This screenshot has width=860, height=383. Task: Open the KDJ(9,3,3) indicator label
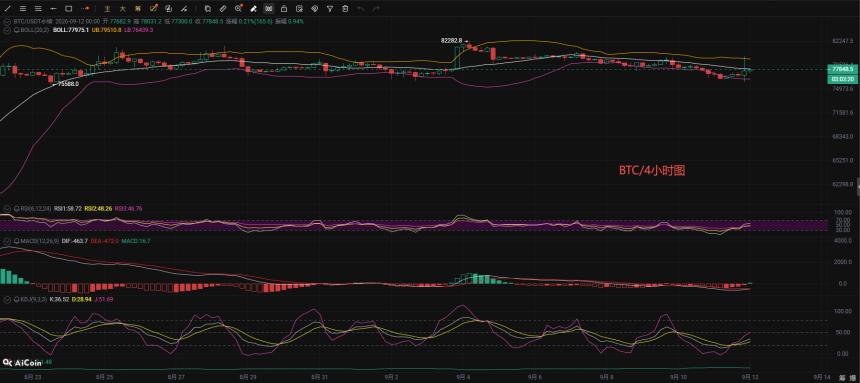32,300
